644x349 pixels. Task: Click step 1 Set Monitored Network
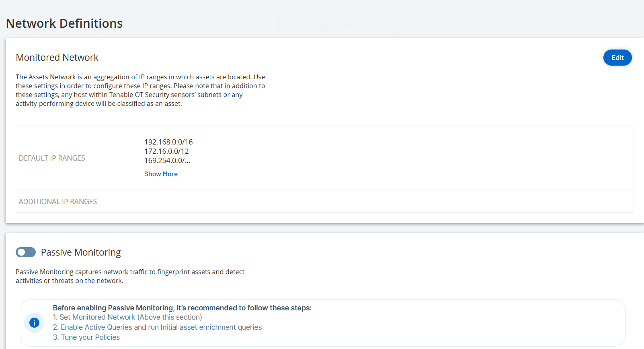[127, 317]
